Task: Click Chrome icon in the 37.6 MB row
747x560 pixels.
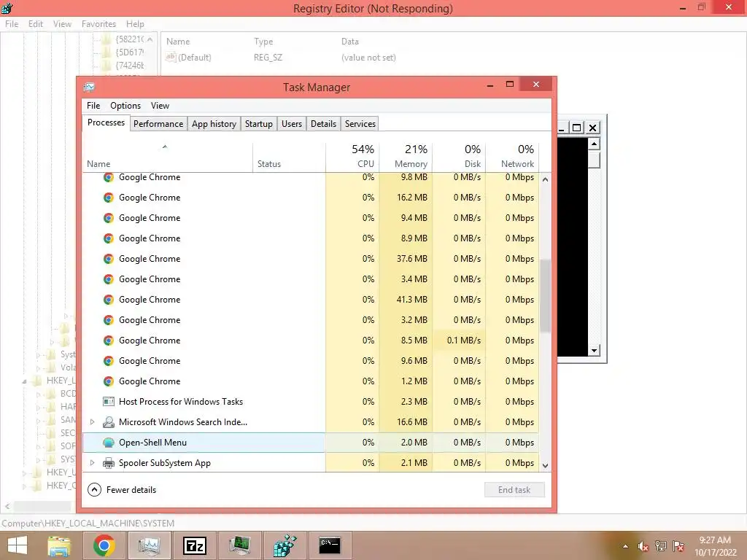Action: pos(109,259)
